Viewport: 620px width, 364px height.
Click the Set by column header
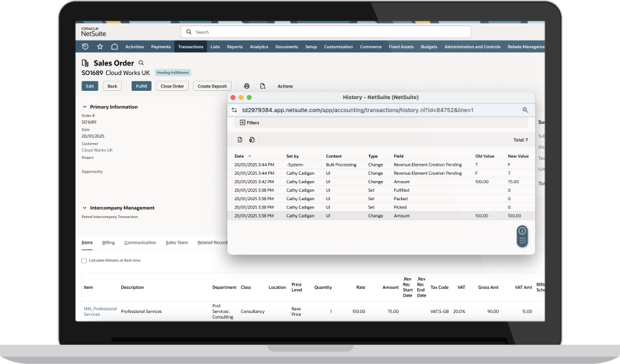point(293,156)
